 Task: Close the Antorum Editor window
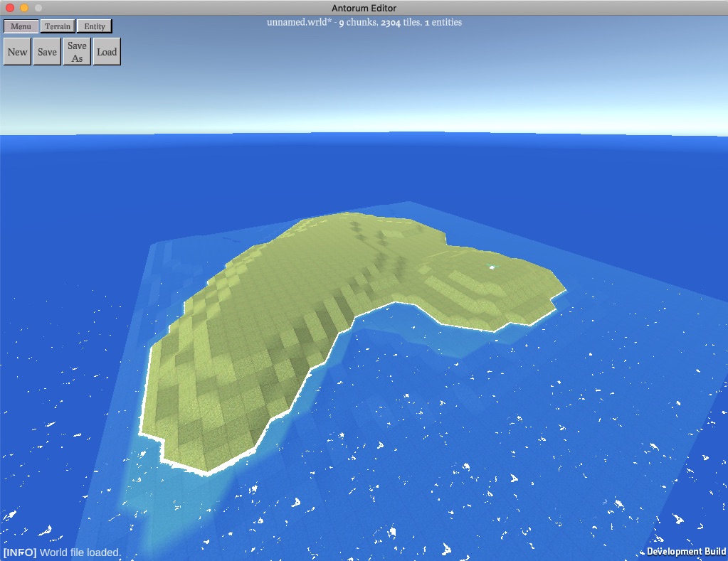click(10, 8)
